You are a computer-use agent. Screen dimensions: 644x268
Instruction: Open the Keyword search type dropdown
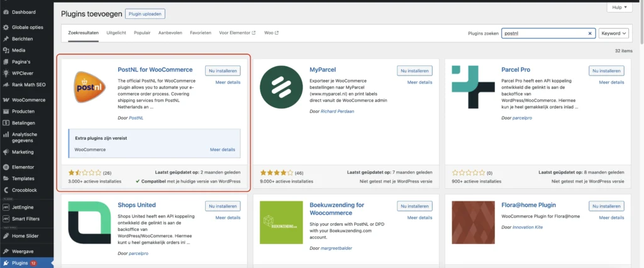pos(613,33)
